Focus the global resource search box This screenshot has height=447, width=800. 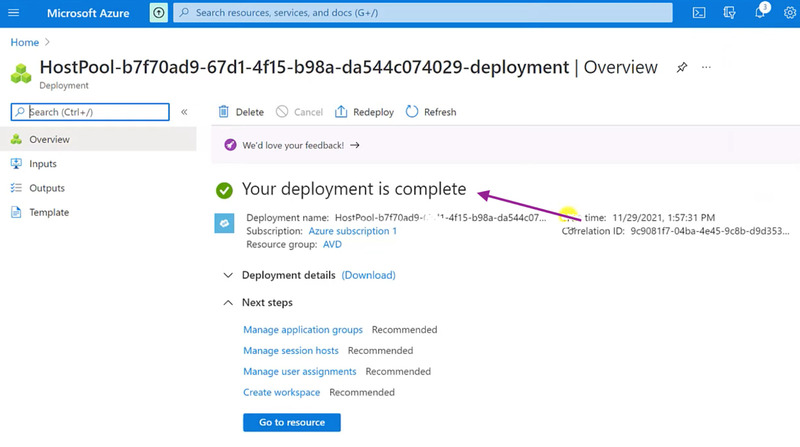click(422, 13)
